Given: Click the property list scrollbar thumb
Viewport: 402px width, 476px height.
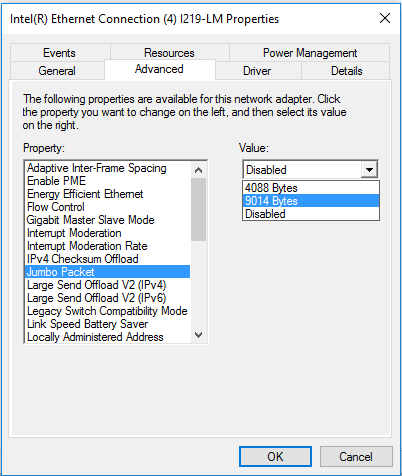Looking at the screenshot, I should tap(198, 209).
